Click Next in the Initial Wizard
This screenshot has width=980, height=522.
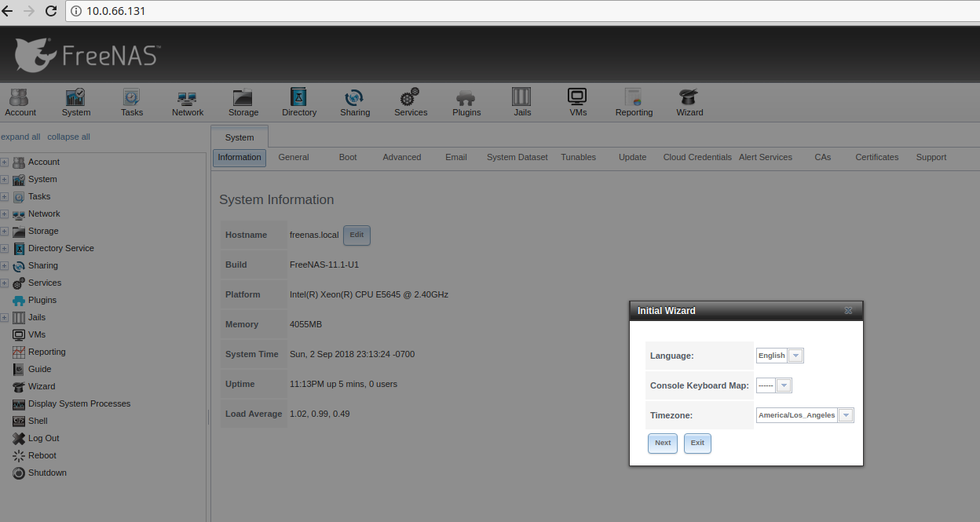point(662,443)
